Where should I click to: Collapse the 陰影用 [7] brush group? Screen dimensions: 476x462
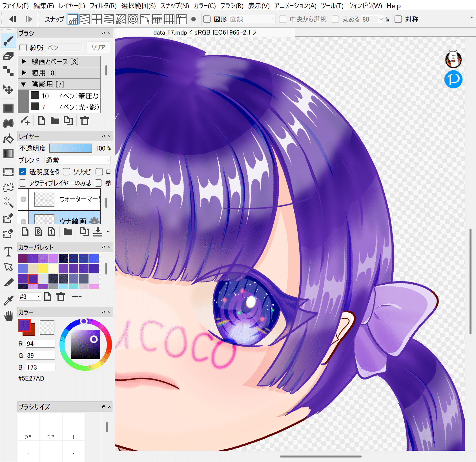24,84
